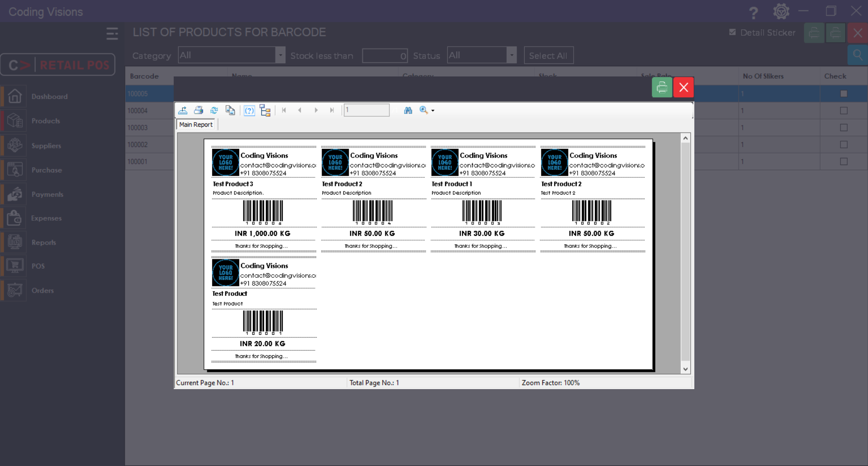Open the Suppliers sidebar icon
Image resolution: width=868 pixels, height=466 pixels.
pyautogui.click(x=15, y=145)
